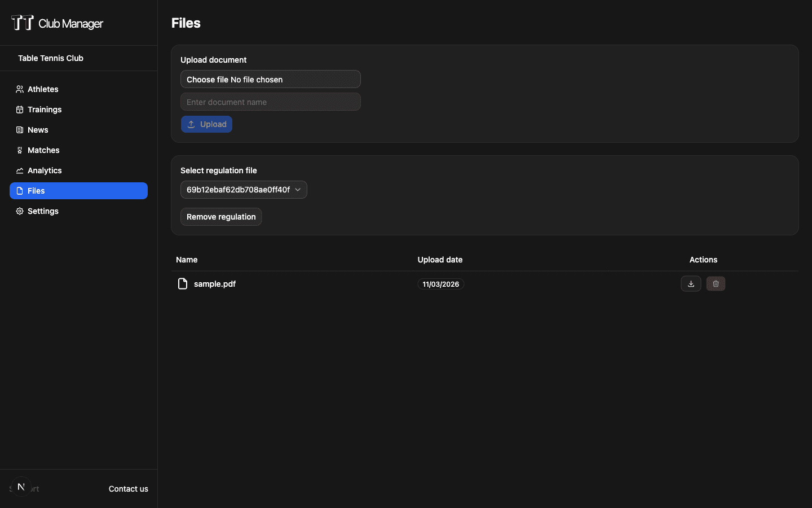Viewport: 812px width, 508px height.
Task: Expand the 69b12ebaf62db708ae0ff40f selector
Action: tap(243, 190)
